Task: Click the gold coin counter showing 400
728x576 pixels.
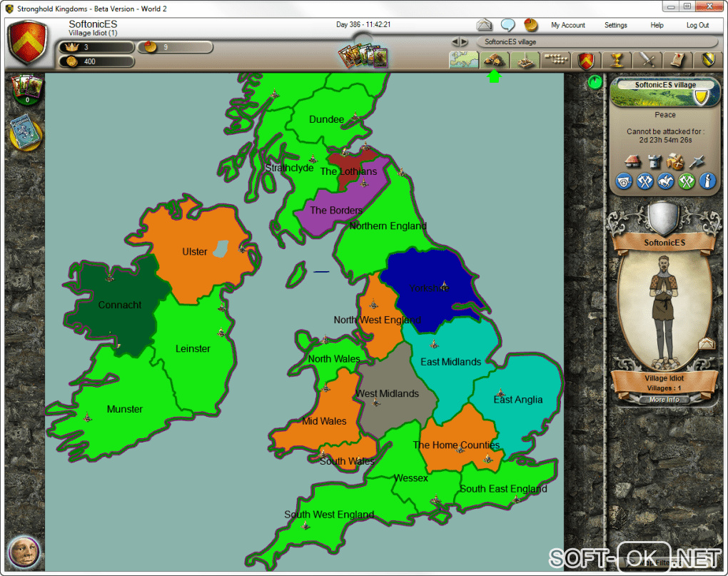Action: [x=96, y=61]
